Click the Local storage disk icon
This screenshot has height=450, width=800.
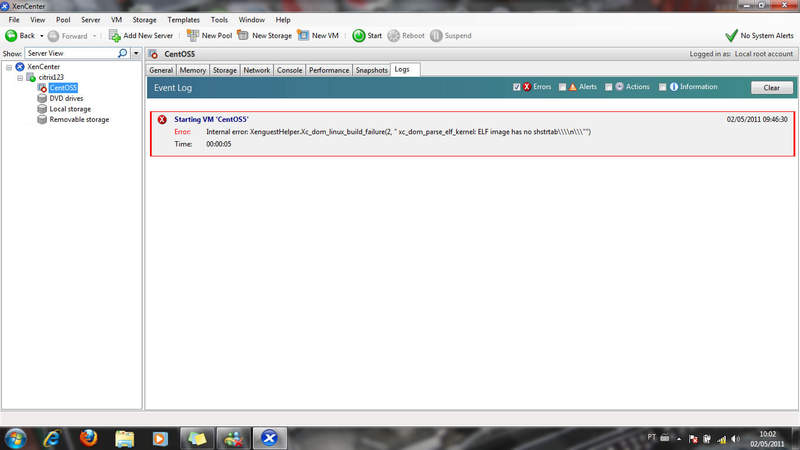tap(42, 109)
